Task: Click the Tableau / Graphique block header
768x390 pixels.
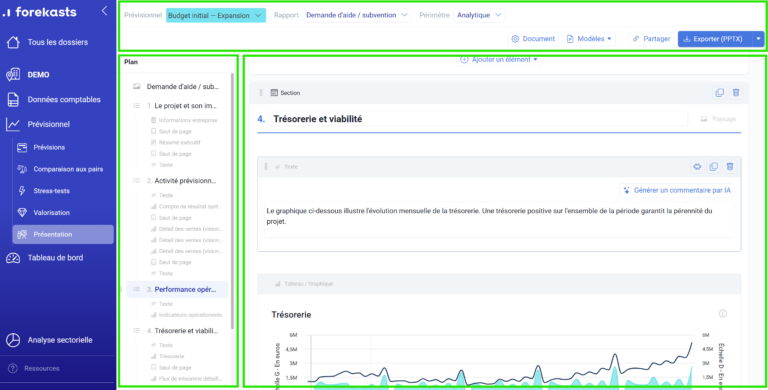Action: 499,284
